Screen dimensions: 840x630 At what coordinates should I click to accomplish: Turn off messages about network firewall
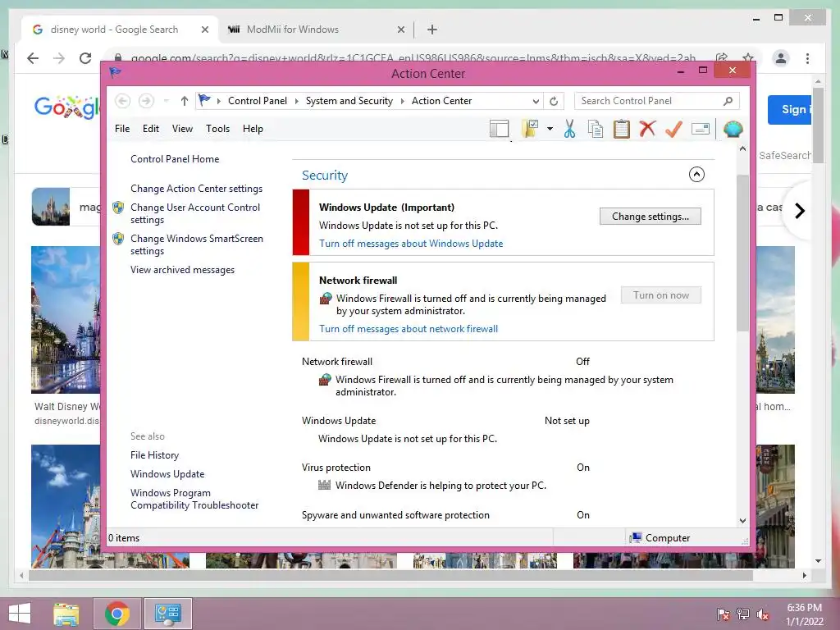409,329
